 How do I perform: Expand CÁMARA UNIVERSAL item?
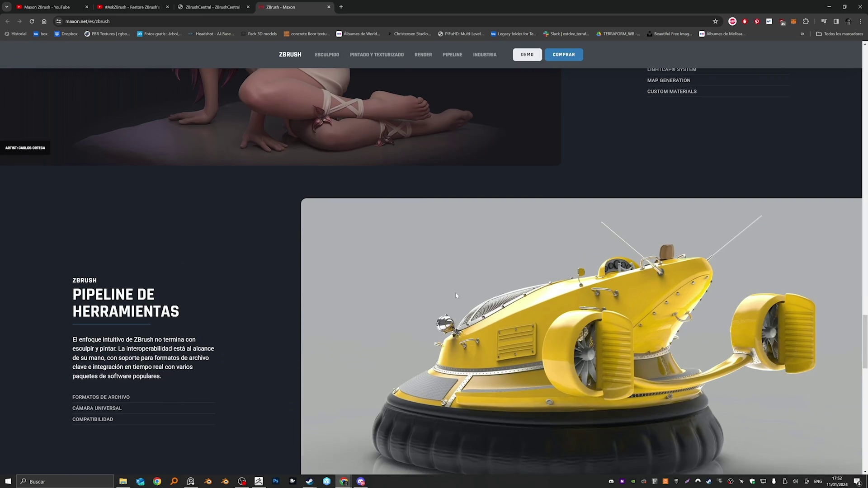point(143,408)
